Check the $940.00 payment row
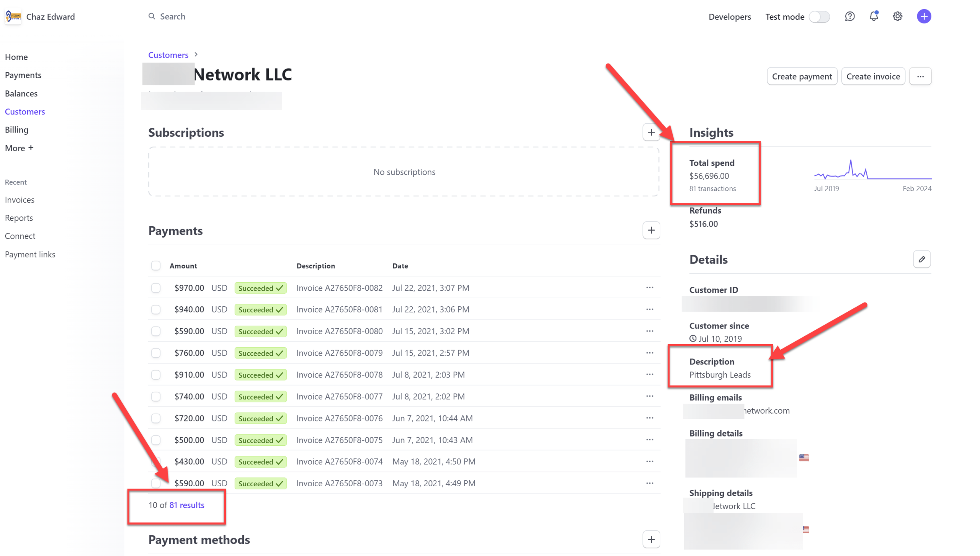The width and height of the screenshot is (980, 556). [x=156, y=309]
